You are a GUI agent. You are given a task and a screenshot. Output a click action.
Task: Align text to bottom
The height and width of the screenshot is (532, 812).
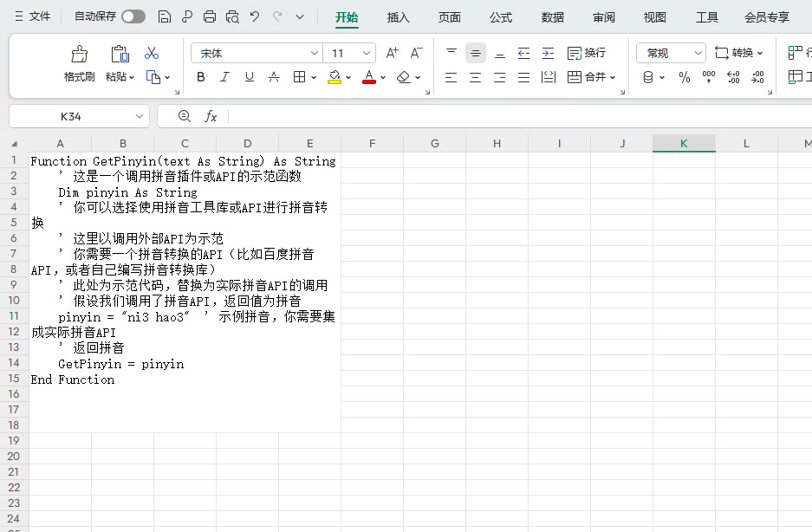coord(500,53)
